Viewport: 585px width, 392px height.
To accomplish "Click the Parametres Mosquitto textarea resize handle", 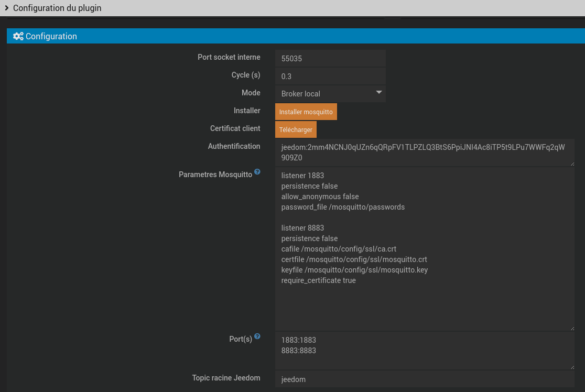I will point(572,328).
